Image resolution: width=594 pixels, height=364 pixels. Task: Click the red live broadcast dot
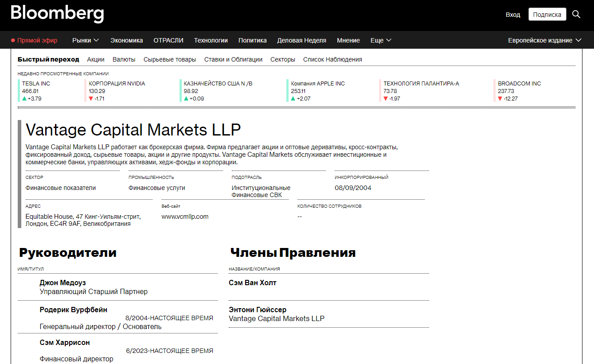(x=13, y=40)
